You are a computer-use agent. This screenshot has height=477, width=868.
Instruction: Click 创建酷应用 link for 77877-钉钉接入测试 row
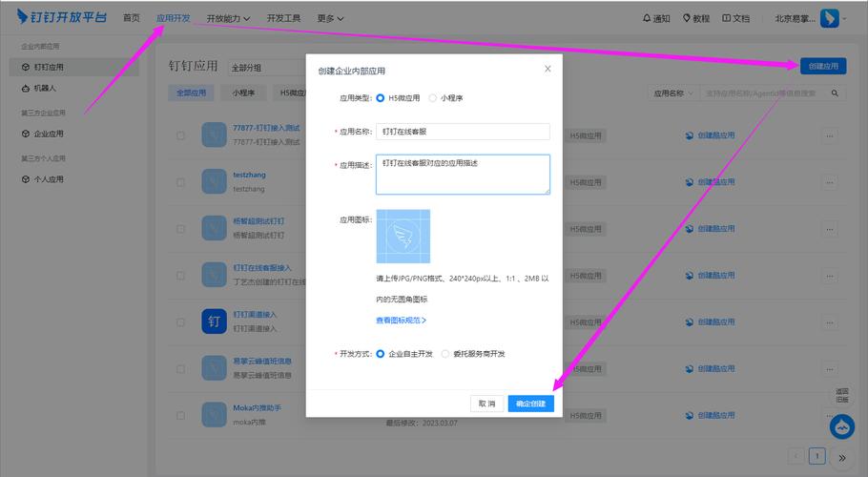coord(710,135)
